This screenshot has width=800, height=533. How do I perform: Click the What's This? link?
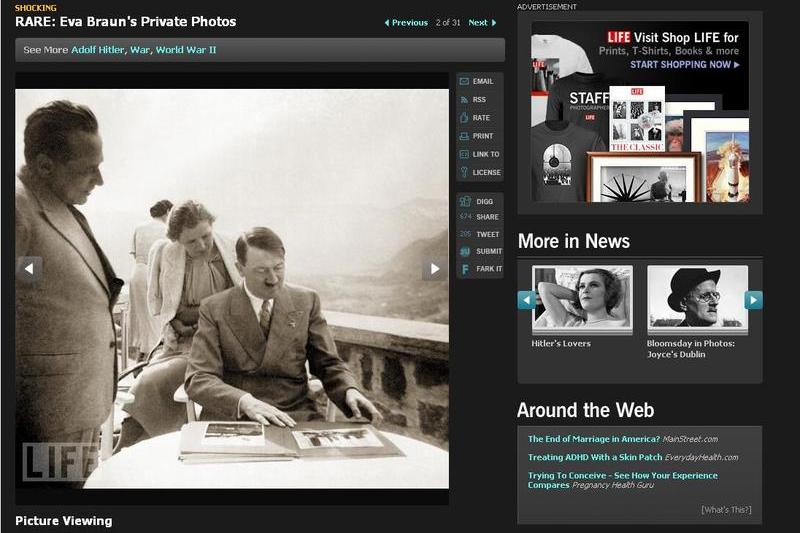pos(726,510)
